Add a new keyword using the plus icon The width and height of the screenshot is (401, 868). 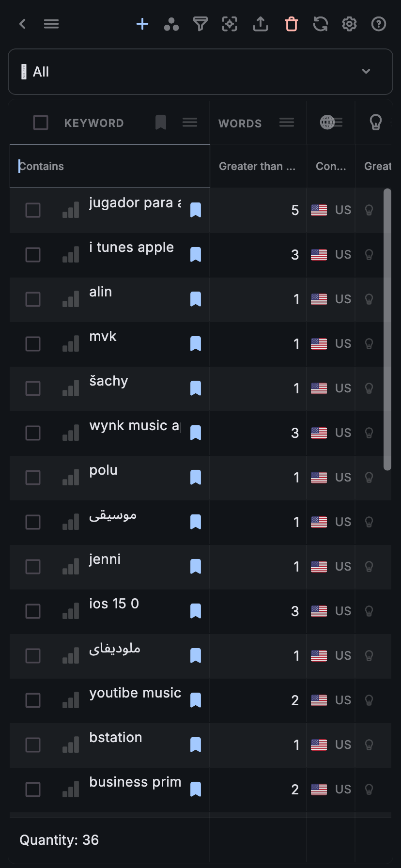[142, 24]
